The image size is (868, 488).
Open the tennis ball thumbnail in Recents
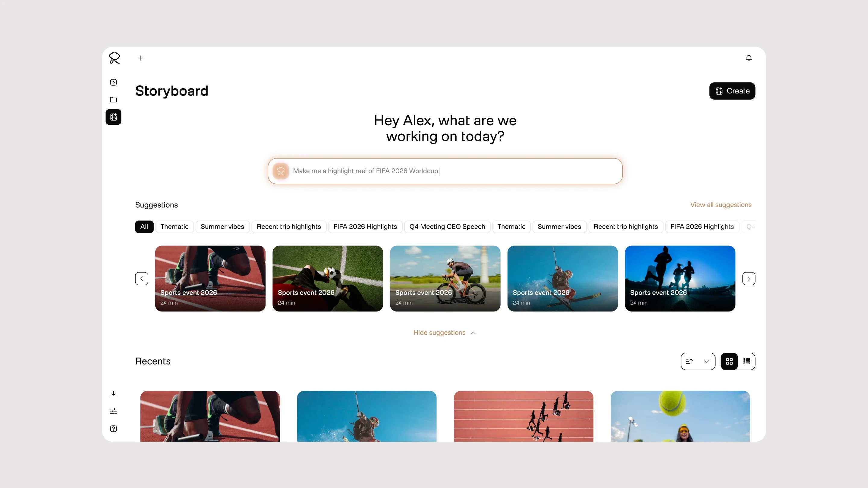680,416
